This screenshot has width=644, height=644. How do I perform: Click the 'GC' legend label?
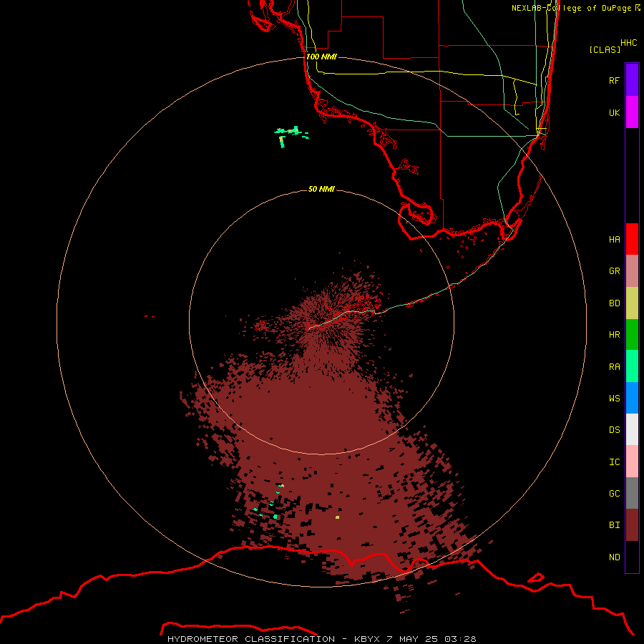pos(614,493)
